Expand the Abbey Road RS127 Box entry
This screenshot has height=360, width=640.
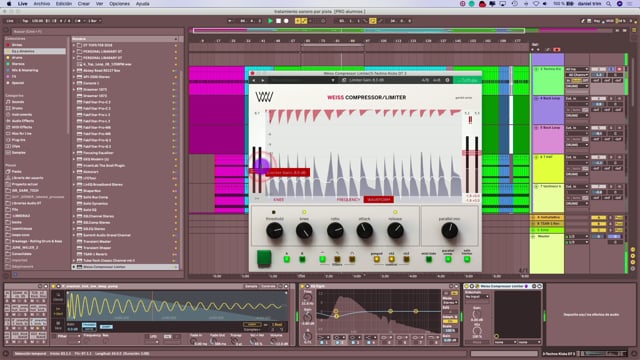(74, 70)
